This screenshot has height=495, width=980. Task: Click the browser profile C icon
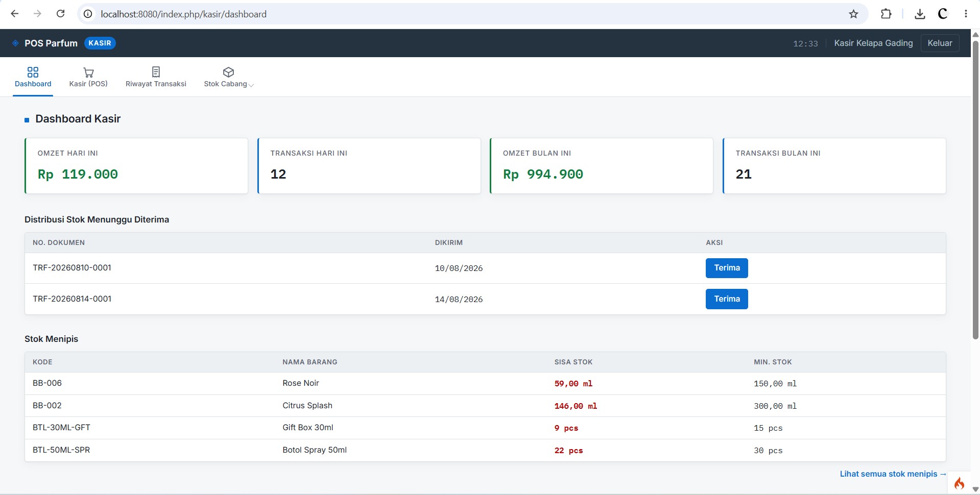tap(943, 14)
